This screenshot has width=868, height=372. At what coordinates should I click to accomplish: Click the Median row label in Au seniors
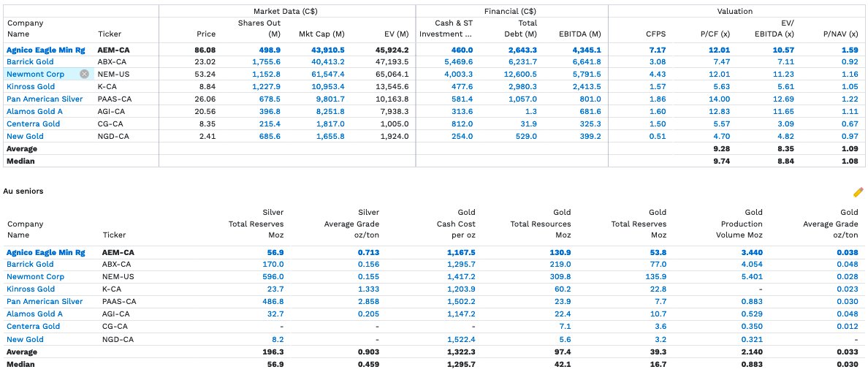(20, 364)
